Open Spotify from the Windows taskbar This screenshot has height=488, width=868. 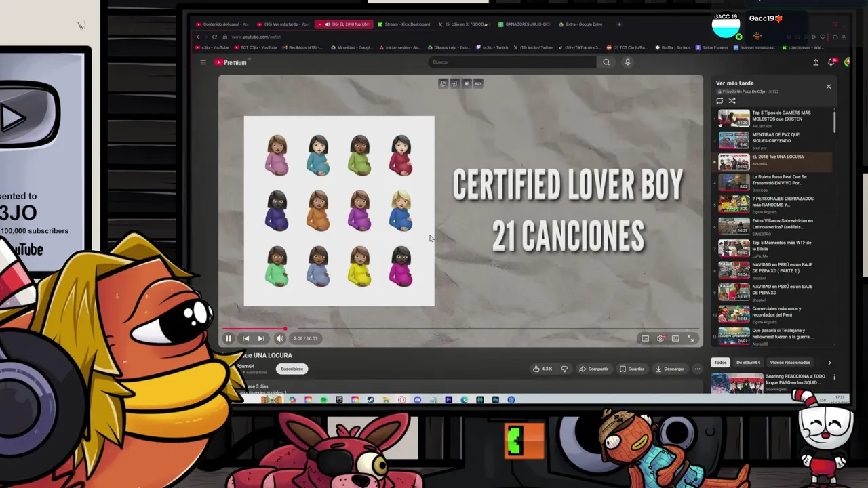point(323,400)
